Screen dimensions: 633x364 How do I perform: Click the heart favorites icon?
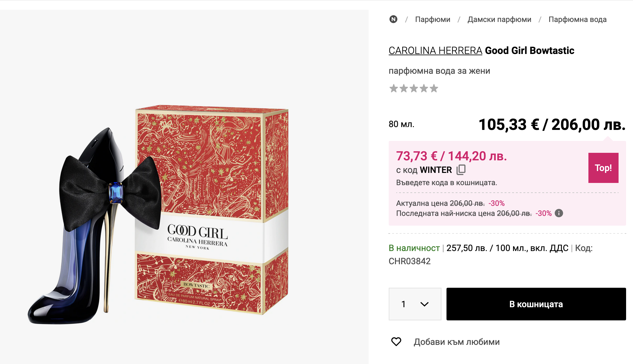point(396,342)
